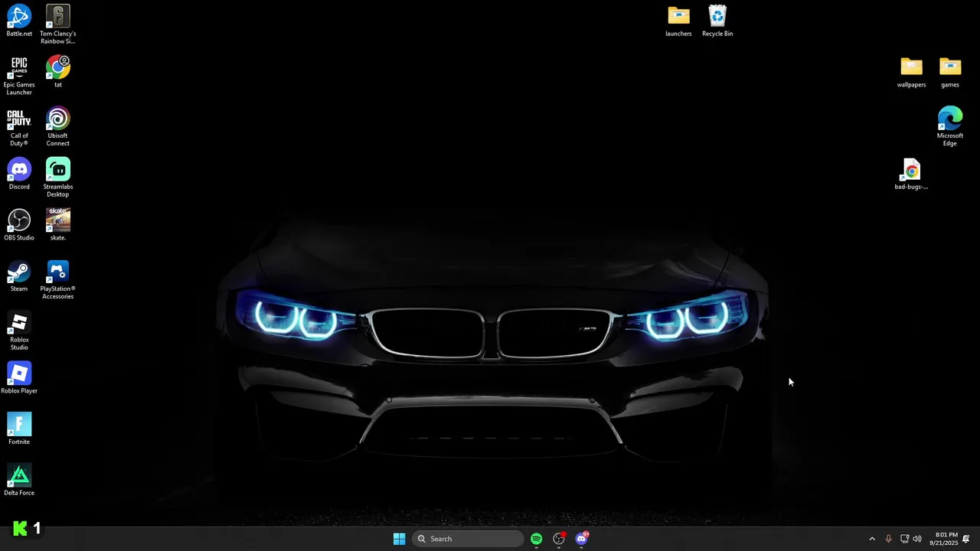Click the PlayStation Accessories icon
Screen dimensions: 980x551
coord(58,280)
